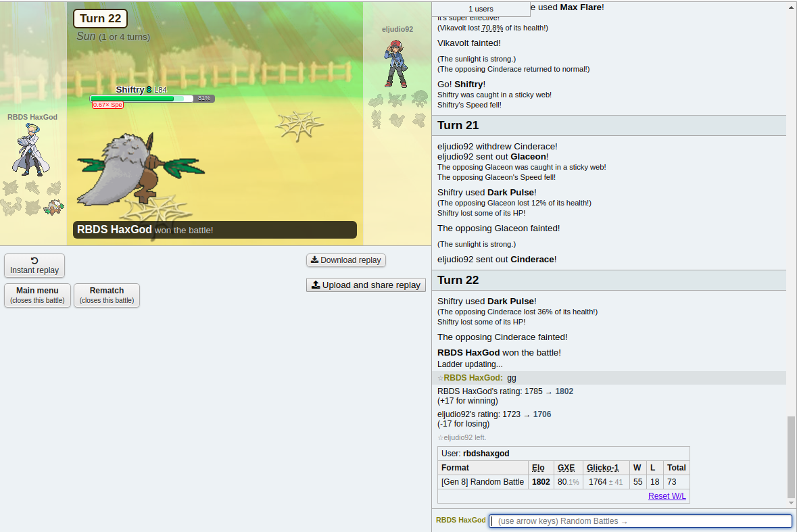
Task: Click the "RBDS HaxGod won the battle!" banner
Action: [214, 230]
